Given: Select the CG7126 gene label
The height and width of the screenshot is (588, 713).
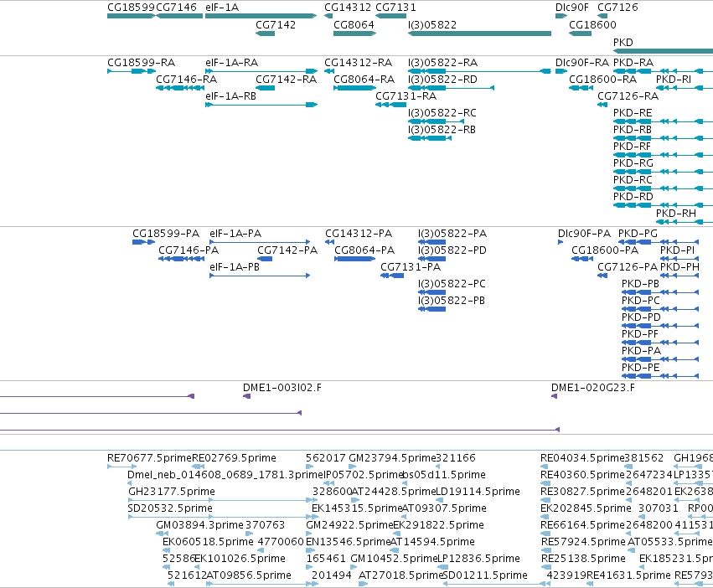Looking at the screenshot, I should (x=617, y=8).
